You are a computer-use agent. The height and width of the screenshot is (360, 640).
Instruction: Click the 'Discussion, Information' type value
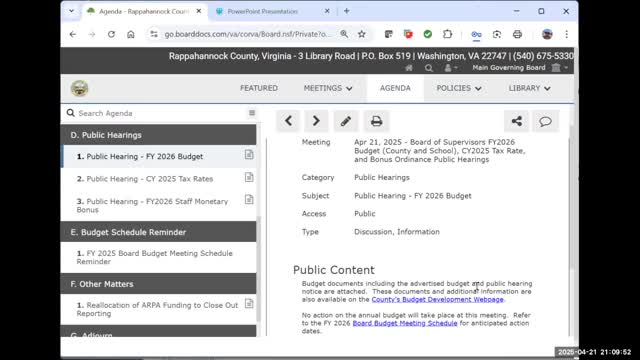pos(397,232)
